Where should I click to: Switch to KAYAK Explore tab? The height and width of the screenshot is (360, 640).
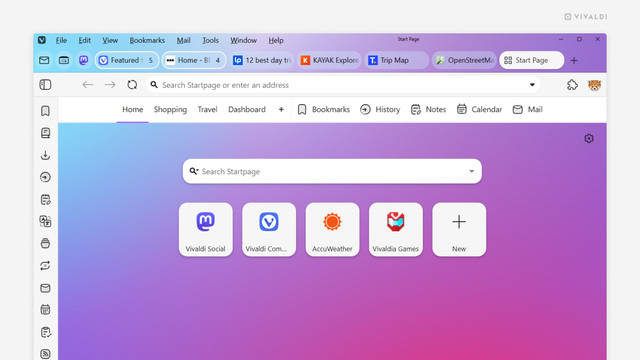click(329, 60)
